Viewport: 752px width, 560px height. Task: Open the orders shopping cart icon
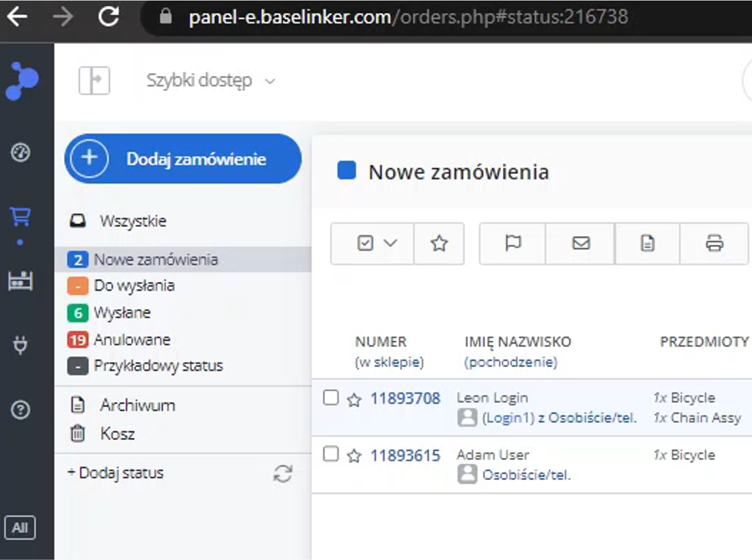coord(20,216)
